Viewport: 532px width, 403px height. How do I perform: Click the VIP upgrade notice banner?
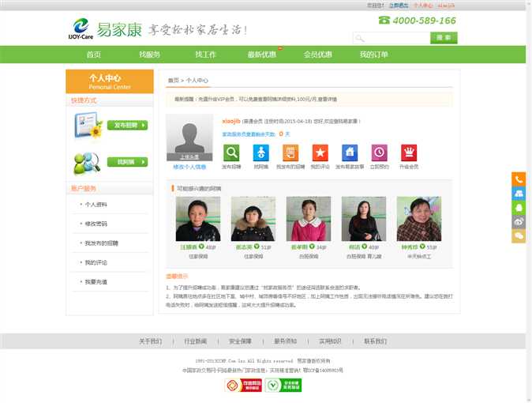pos(309,100)
